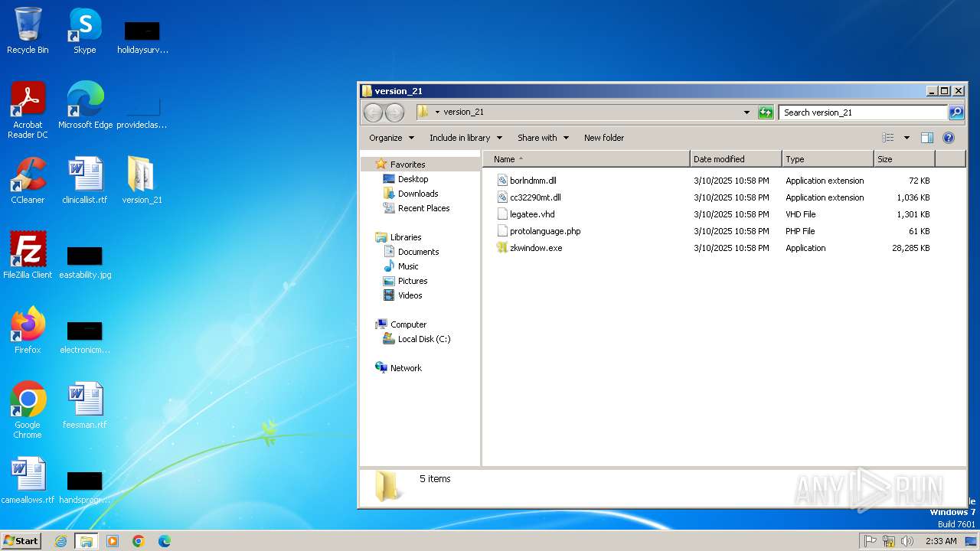This screenshot has height=551, width=980.
Task: Open Music library
Action: [408, 266]
